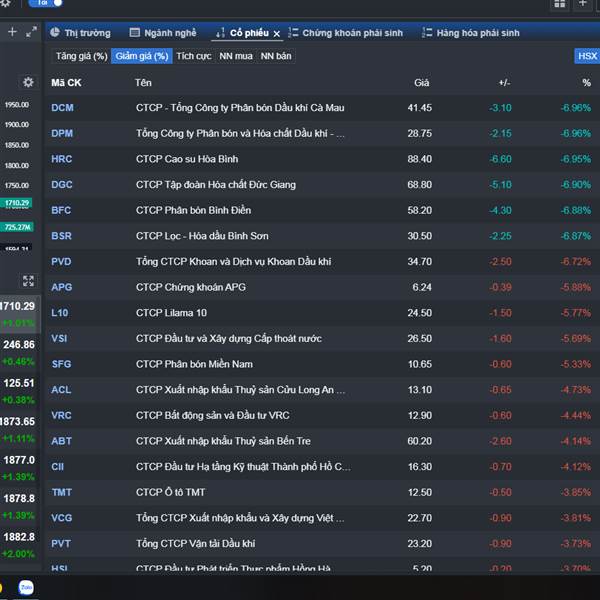
Task: Sort by Giá column header
Action: 422,83
